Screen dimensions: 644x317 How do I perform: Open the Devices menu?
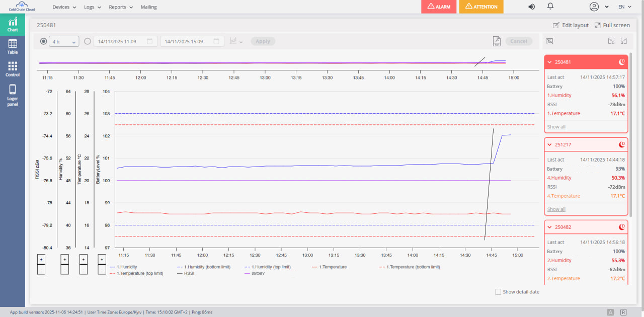tap(64, 7)
